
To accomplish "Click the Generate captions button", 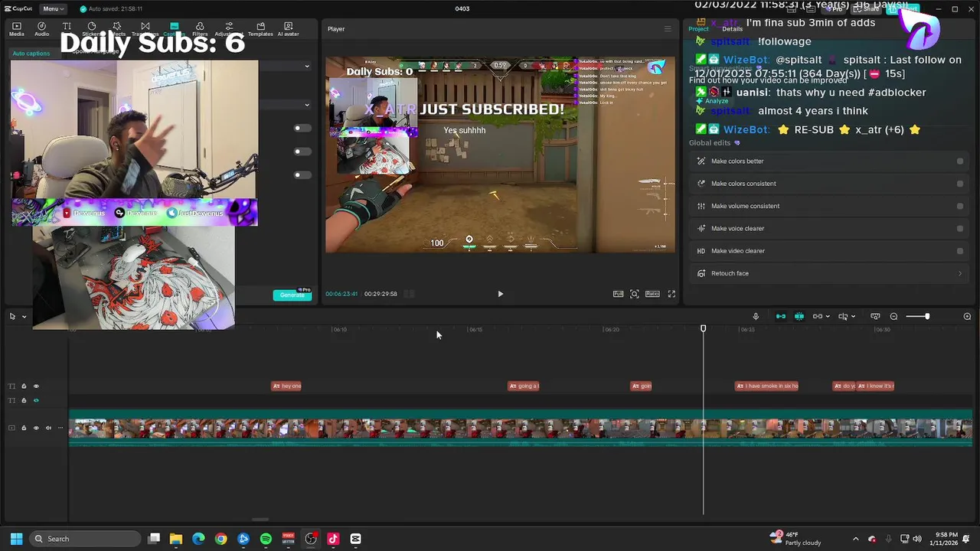I will 292,295.
